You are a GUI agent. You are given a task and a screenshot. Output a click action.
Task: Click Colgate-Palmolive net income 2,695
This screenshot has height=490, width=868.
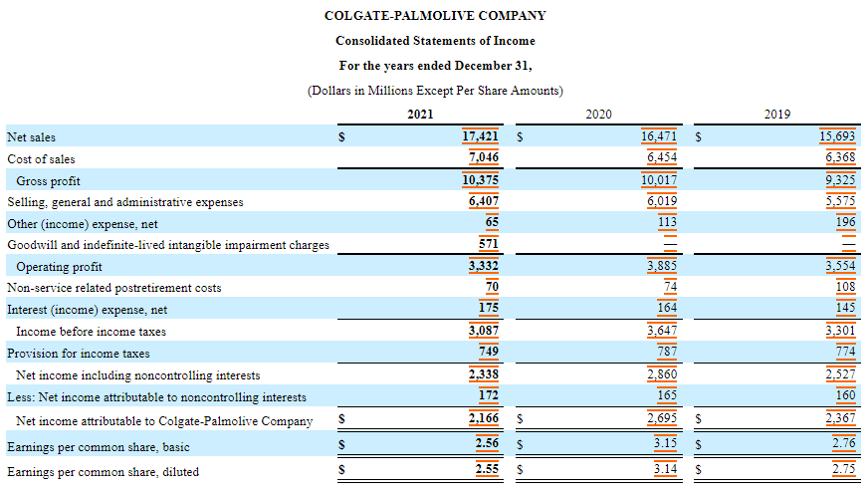(x=662, y=418)
